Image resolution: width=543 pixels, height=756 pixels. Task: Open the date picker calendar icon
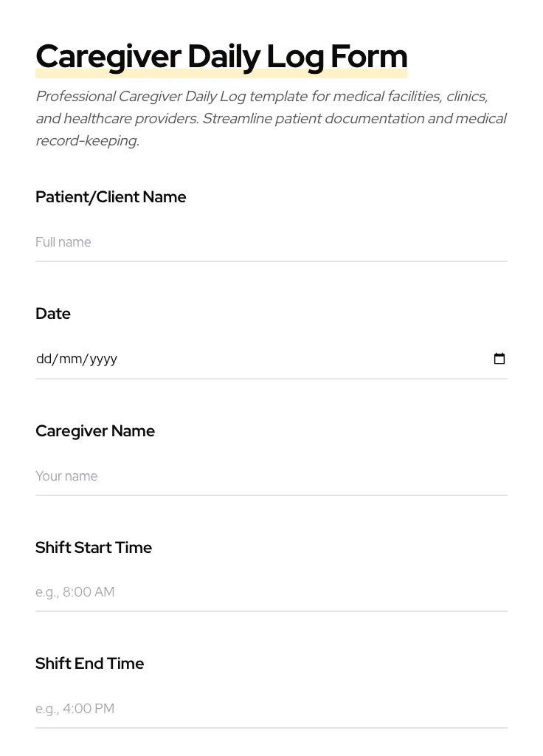[499, 358]
